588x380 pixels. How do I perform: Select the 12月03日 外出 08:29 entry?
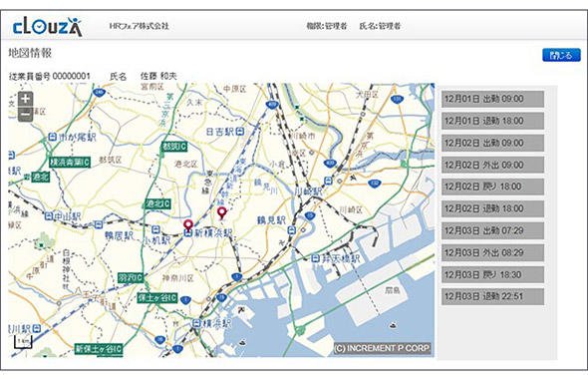(x=492, y=252)
